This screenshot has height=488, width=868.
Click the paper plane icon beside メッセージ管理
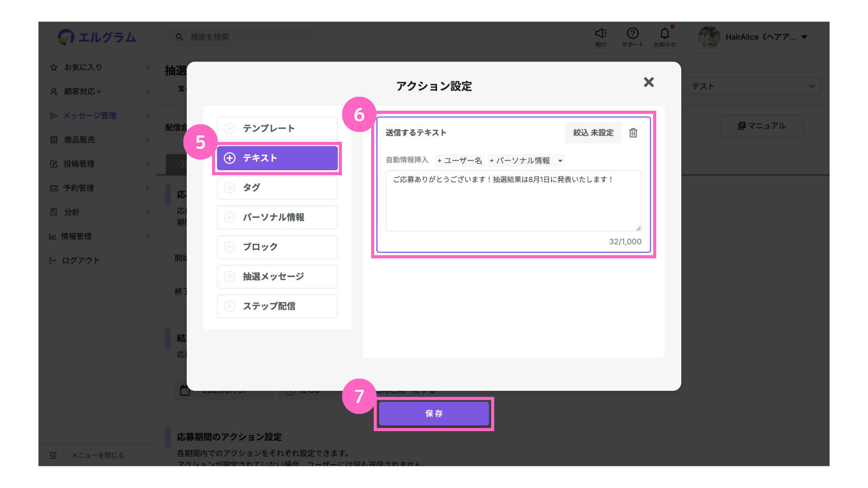tap(53, 116)
